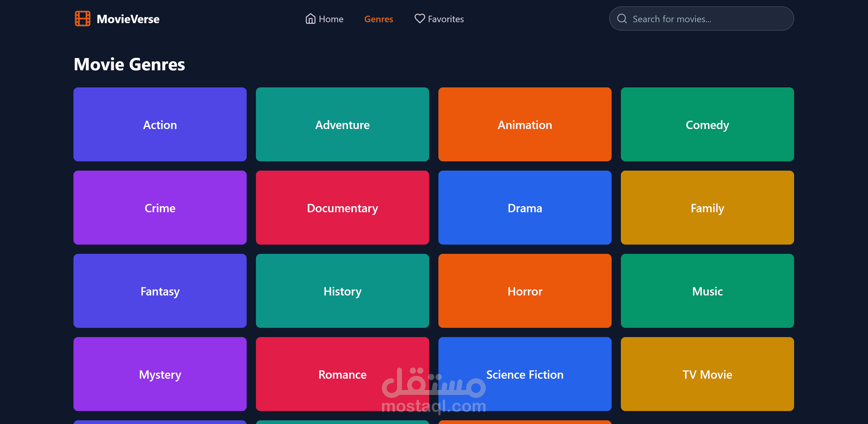Image resolution: width=868 pixels, height=424 pixels.
Task: Type in Search for movies field
Action: click(x=708, y=19)
